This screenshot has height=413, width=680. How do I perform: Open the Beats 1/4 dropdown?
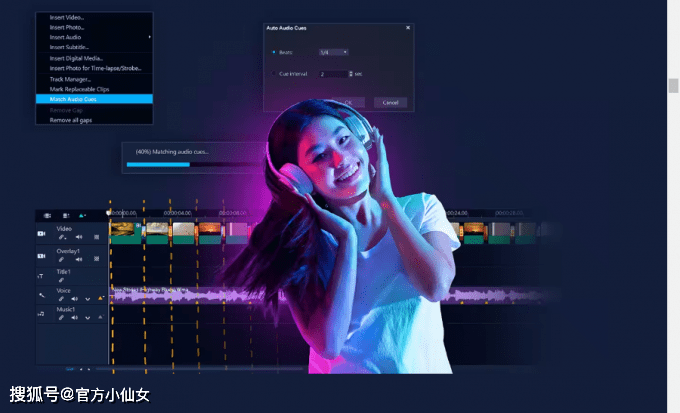(333, 52)
